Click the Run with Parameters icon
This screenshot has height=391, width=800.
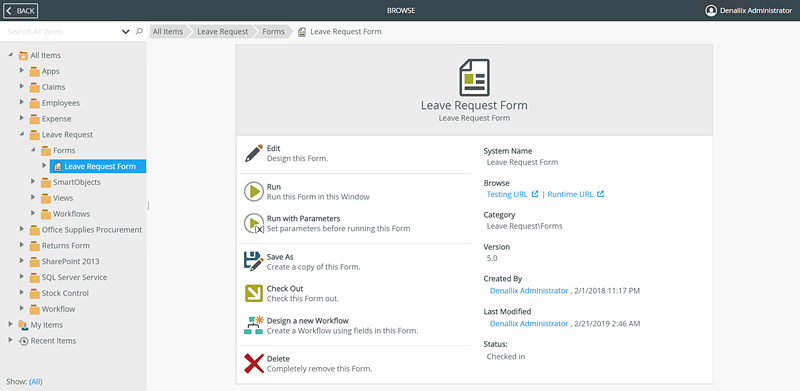[x=254, y=224]
